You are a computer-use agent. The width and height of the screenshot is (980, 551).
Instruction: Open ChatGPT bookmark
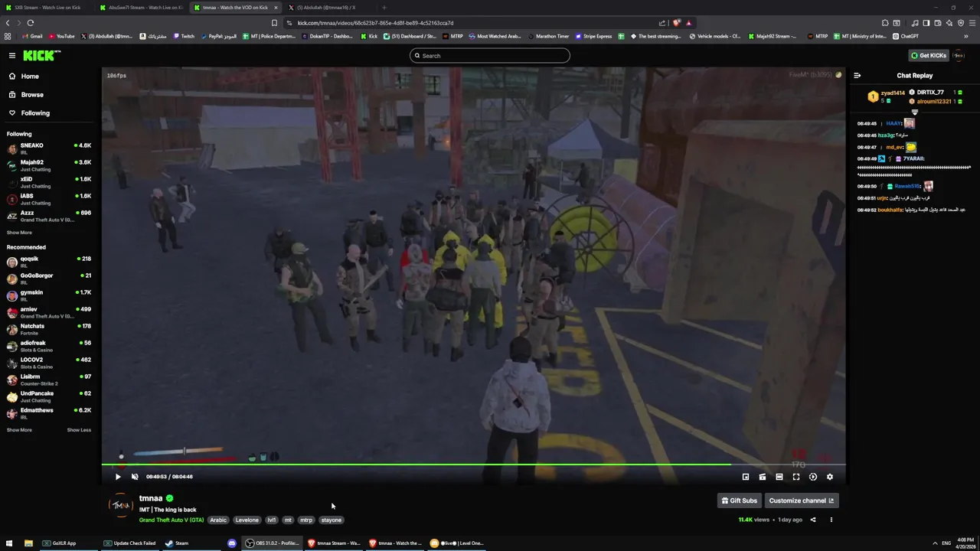[906, 36]
